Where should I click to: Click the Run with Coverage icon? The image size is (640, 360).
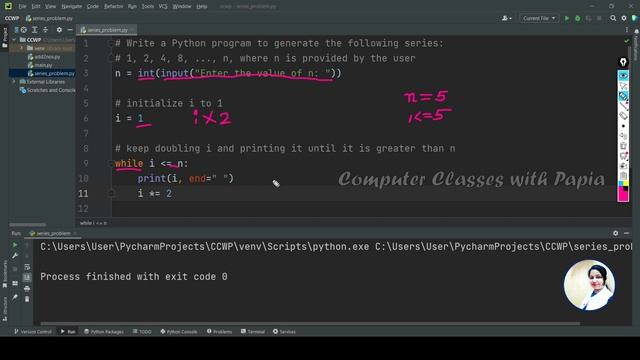pyautogui.click(x=588, y=18)
